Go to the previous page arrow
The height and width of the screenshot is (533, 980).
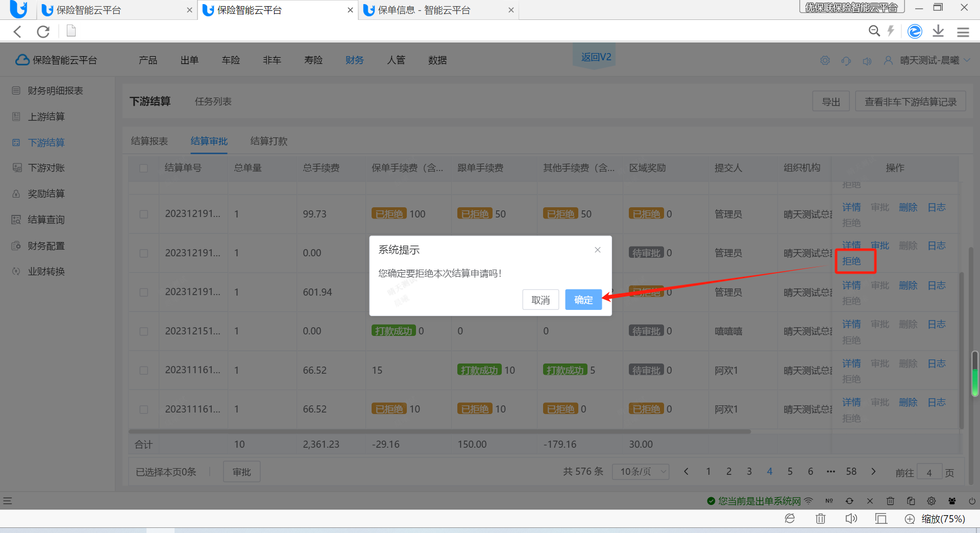coord(686,471)
